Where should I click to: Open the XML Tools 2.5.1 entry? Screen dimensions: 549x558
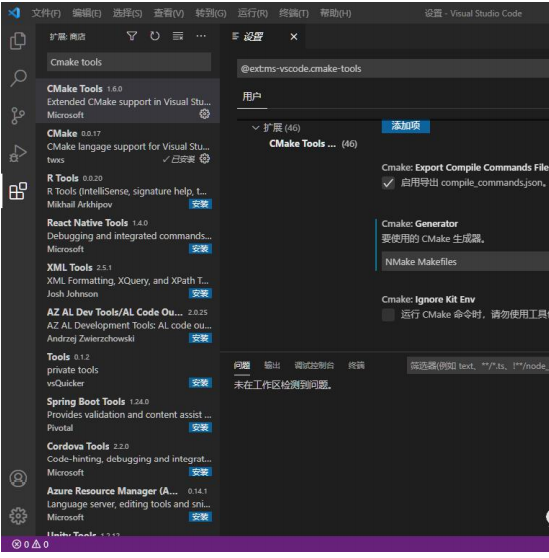click(x=128, y=280)
